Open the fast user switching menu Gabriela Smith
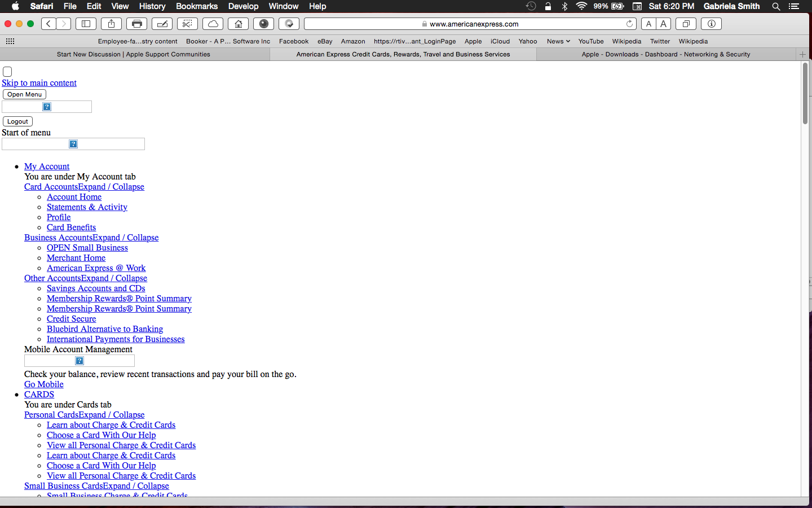Viewport: 812px width, 508px height. coord(731,6)
